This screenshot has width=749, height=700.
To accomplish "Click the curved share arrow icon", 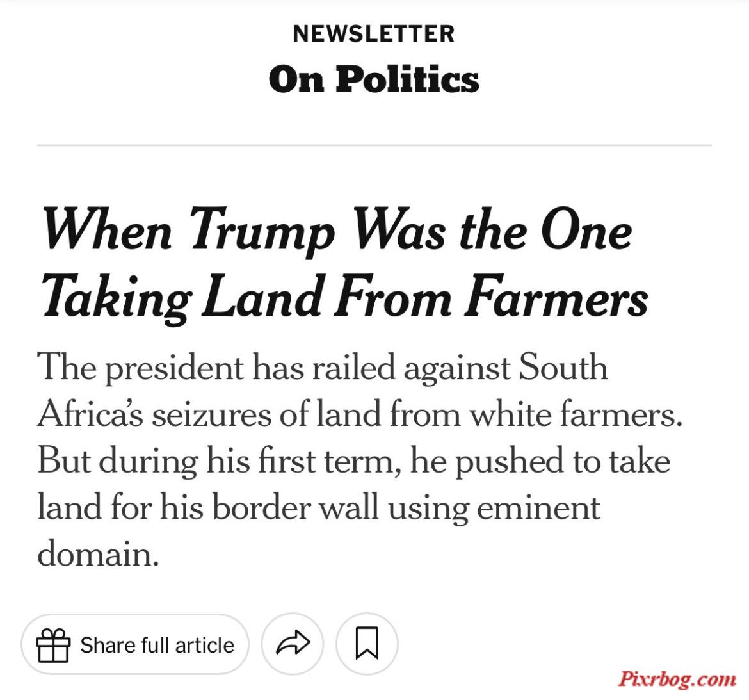I will tap(293, 643).
